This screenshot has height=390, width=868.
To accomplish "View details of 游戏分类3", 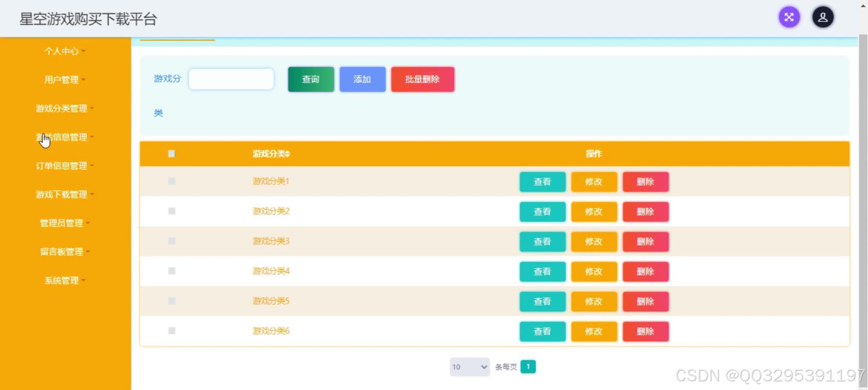I will [x=543, y=242].
